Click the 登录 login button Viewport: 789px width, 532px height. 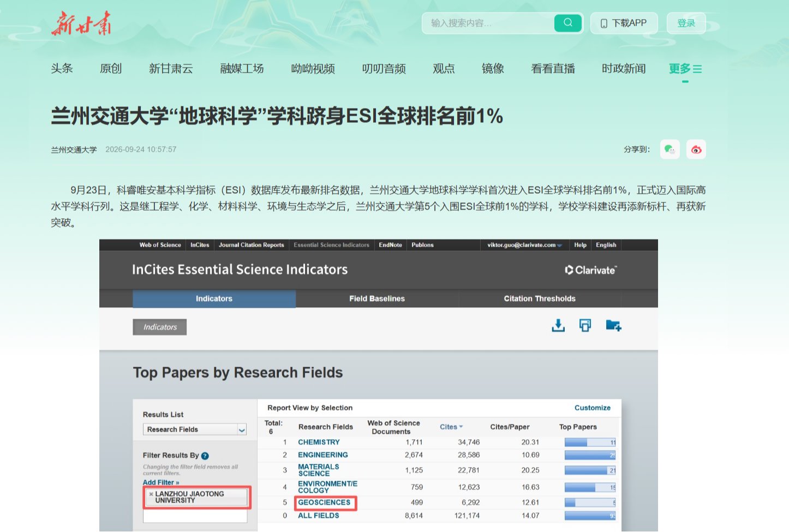tap(686, 23)
